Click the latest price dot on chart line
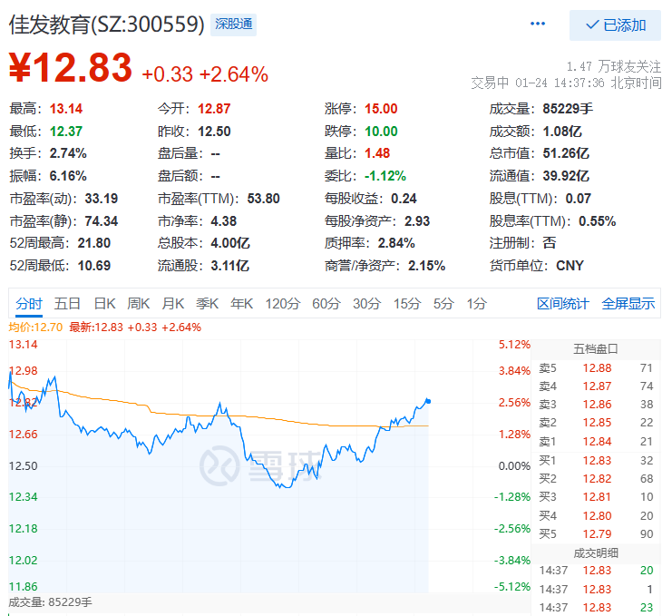Screen dimensions: 672x616 click(x=428, y=401)
